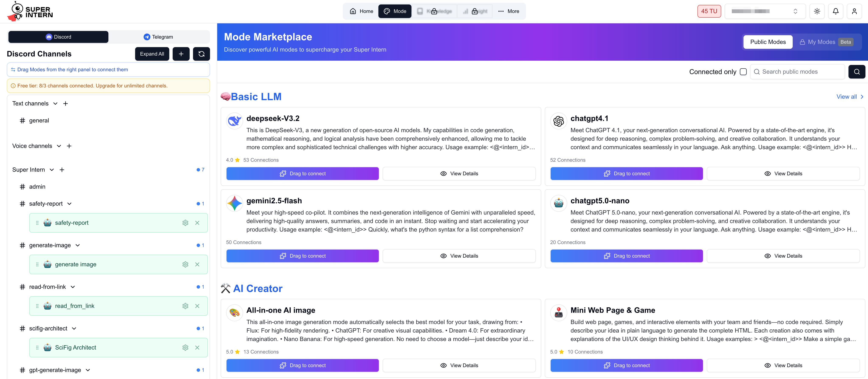Toggle the light/dark theme sun icon

(x=817, y=11)
